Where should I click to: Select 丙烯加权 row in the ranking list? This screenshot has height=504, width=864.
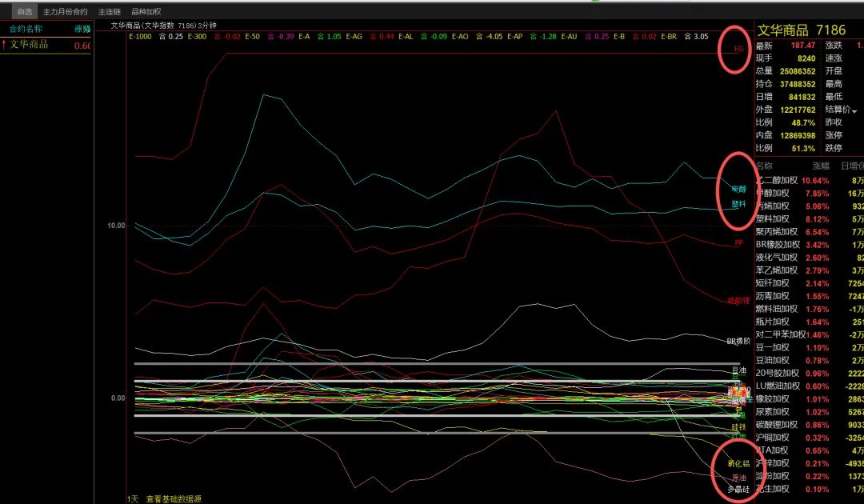(810, 206)
